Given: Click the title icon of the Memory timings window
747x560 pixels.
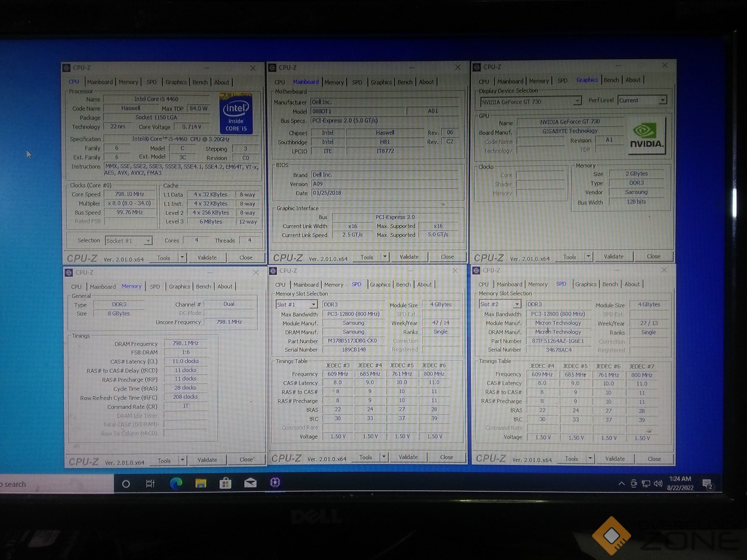Looking at the screenshot, I should pos(69,273).
